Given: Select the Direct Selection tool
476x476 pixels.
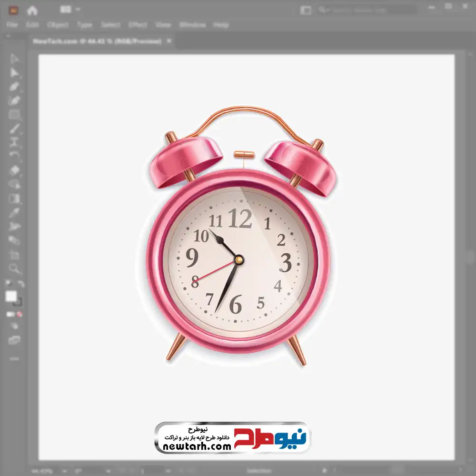Looking at the screenshot, I should point(15,72).
